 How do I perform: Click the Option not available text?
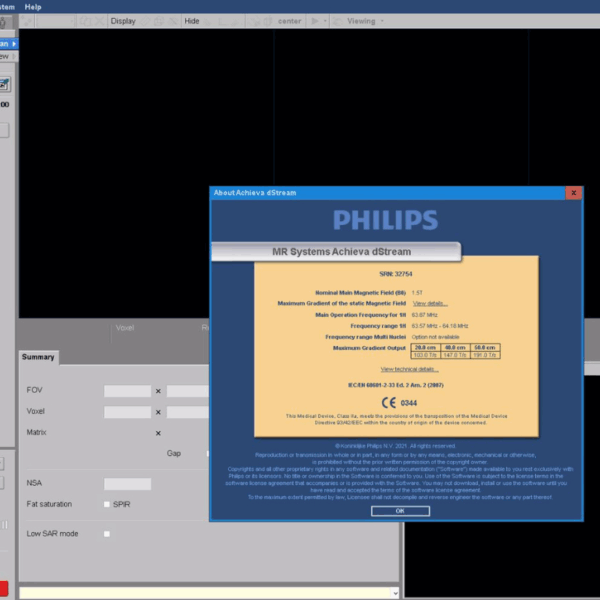click(x=435, y=337)
